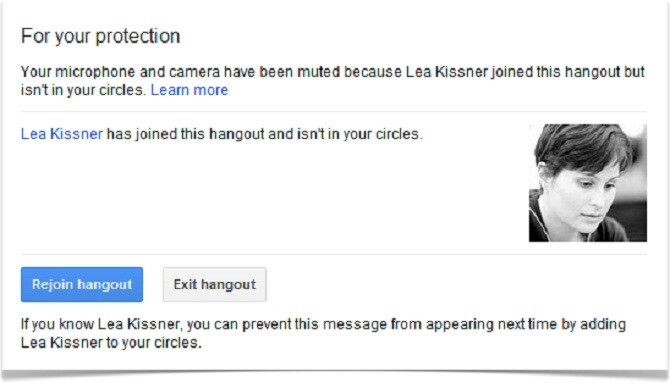Click the primary blue action button
Image resolution: width=670 pixels, height=383 pixels.
pos(82,285)
